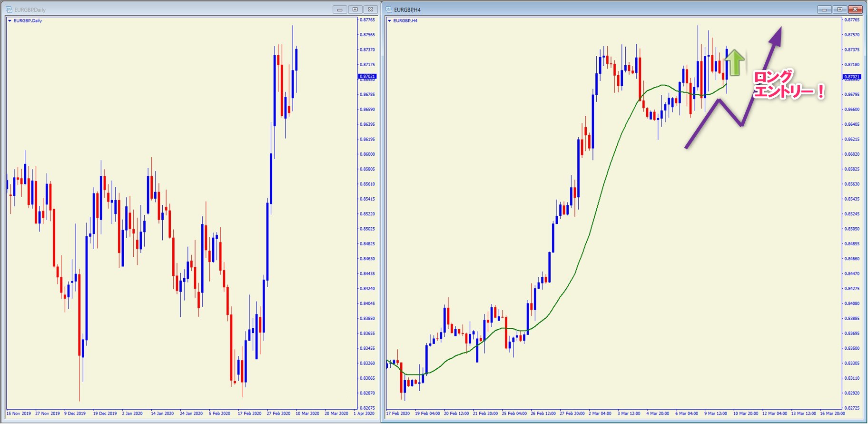Maximize the EURGBP Daily chart window

355,10
